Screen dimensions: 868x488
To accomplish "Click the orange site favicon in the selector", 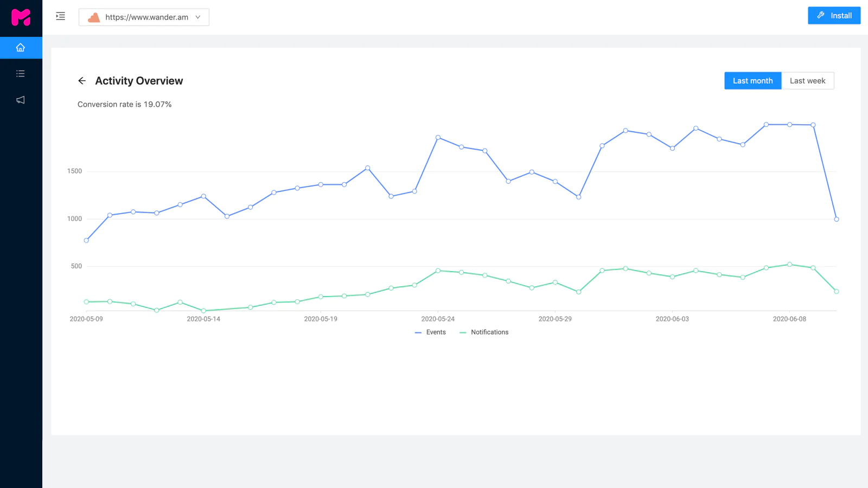I will (94, 17).
